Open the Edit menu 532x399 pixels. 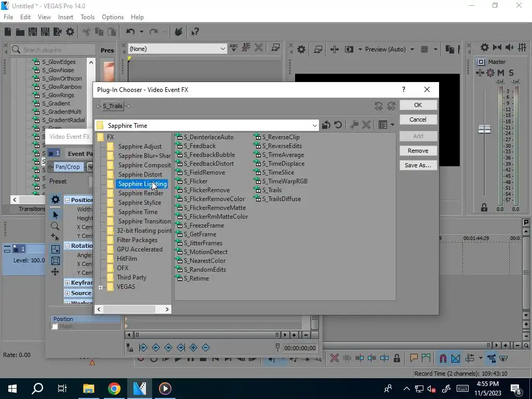[25, 17]
